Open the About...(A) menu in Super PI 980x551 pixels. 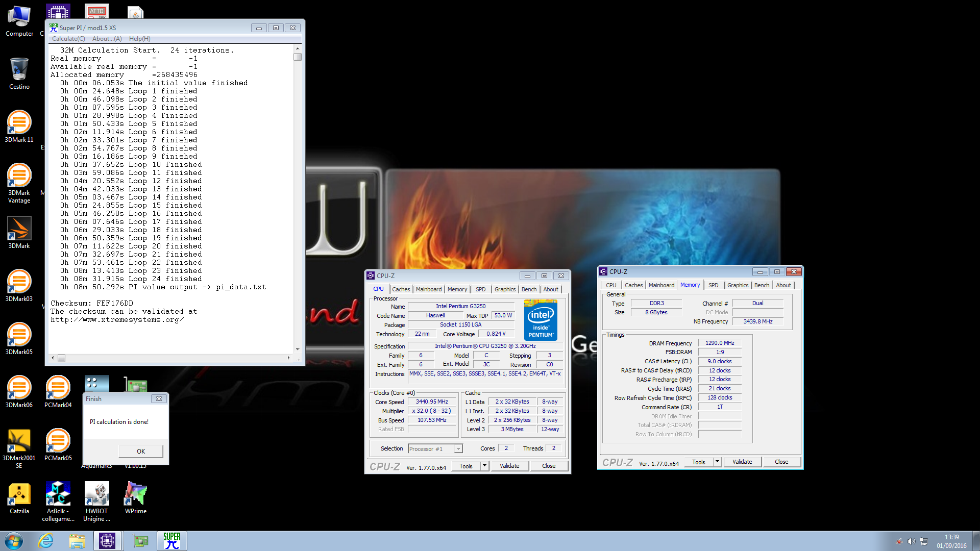click(107, 39)
